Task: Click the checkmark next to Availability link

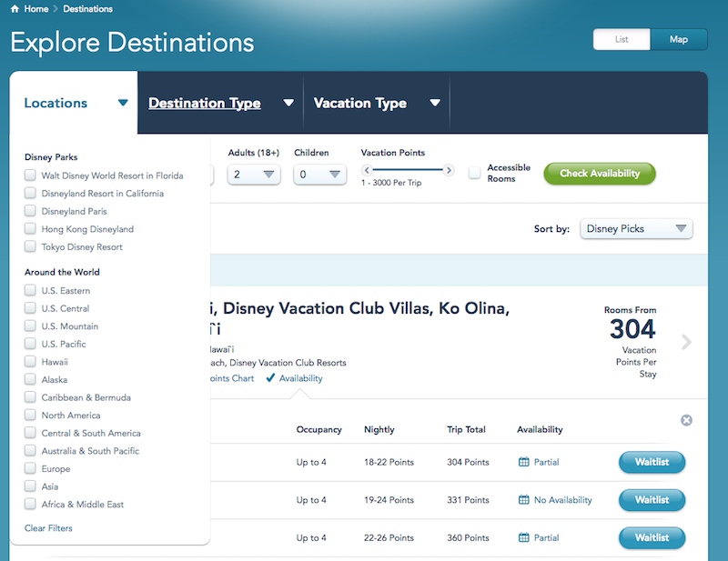Action: point(270,377)
